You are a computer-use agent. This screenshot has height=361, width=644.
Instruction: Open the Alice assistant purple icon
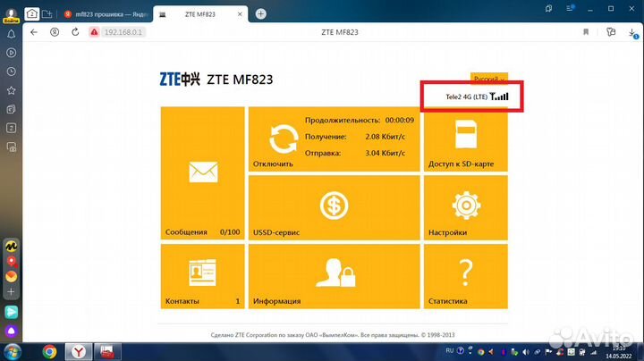[x=11, y=331]
